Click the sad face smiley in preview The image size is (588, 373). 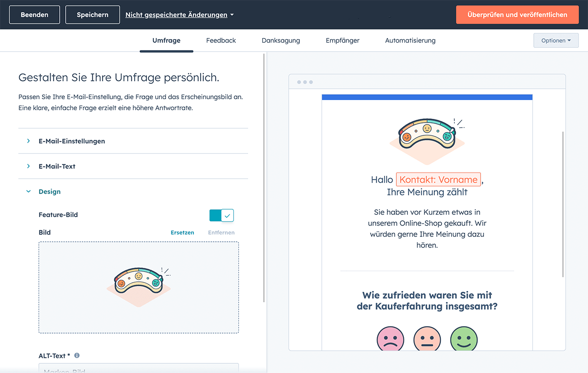(390, 339)
